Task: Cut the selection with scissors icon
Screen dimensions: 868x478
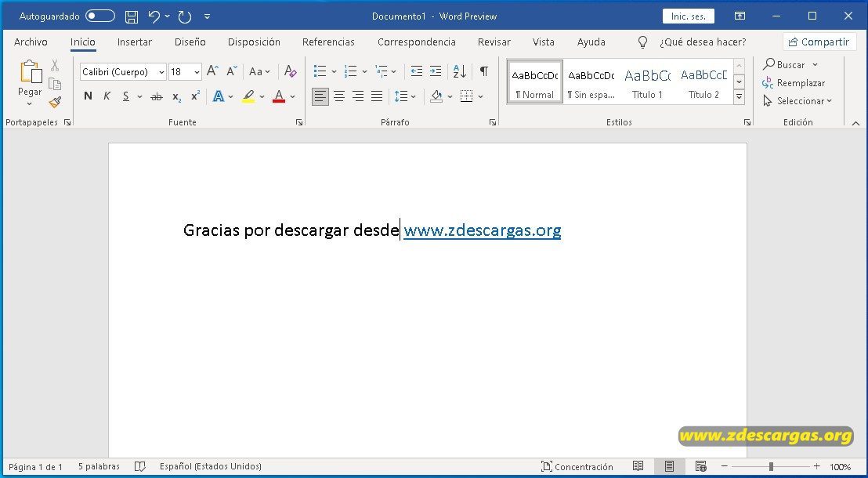Action: [55, 65]
